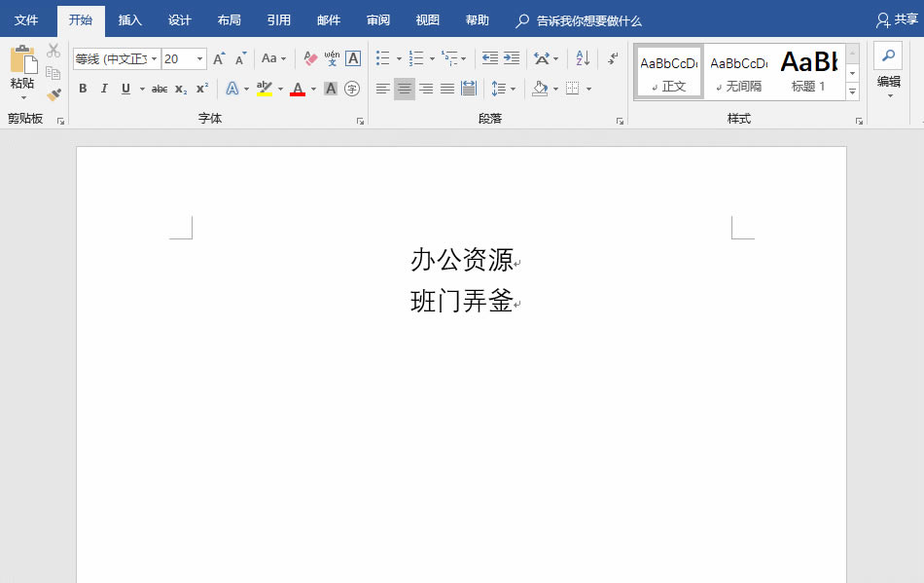Viewport: 924px width, 583px height.
Task: Apply multilevel list
Action: [x=449, y=57]
